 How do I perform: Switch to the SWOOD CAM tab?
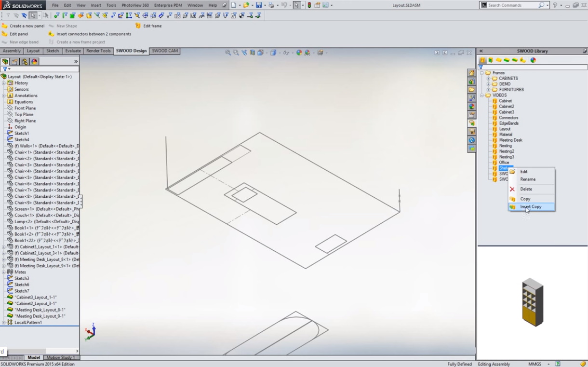[x=165, y=51]
